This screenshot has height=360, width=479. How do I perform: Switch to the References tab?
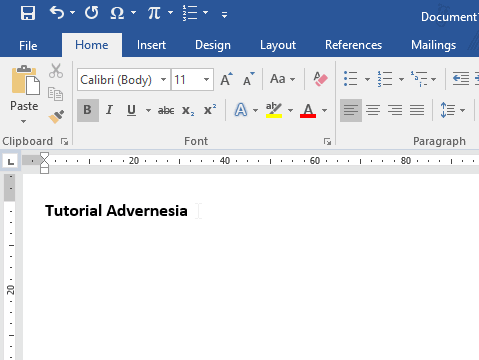tap(353, 45)
